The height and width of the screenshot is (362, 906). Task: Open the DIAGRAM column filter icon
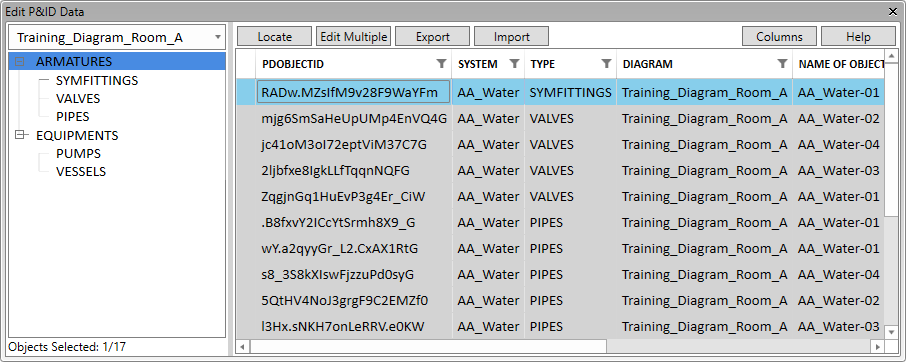[x=782, y=64]
